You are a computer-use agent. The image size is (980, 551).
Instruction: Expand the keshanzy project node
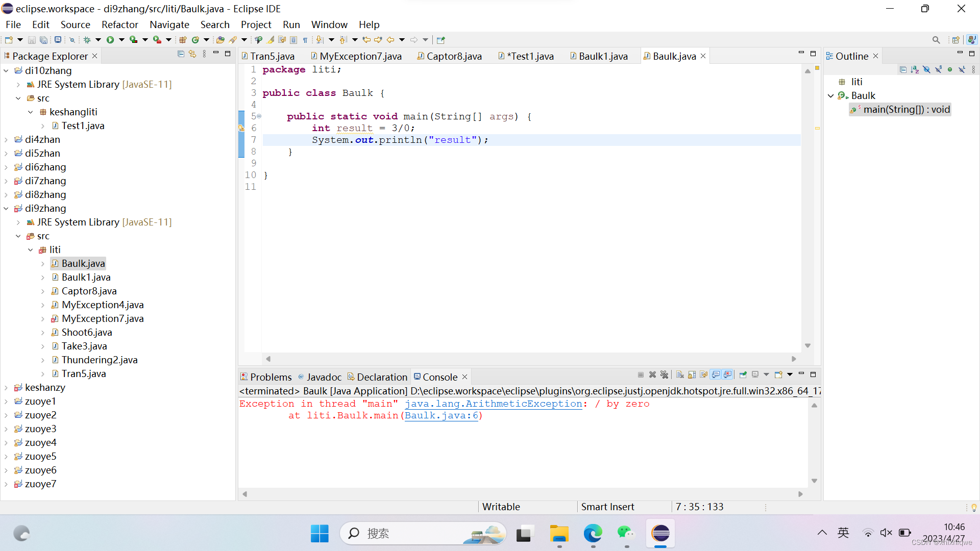point(6,388)
